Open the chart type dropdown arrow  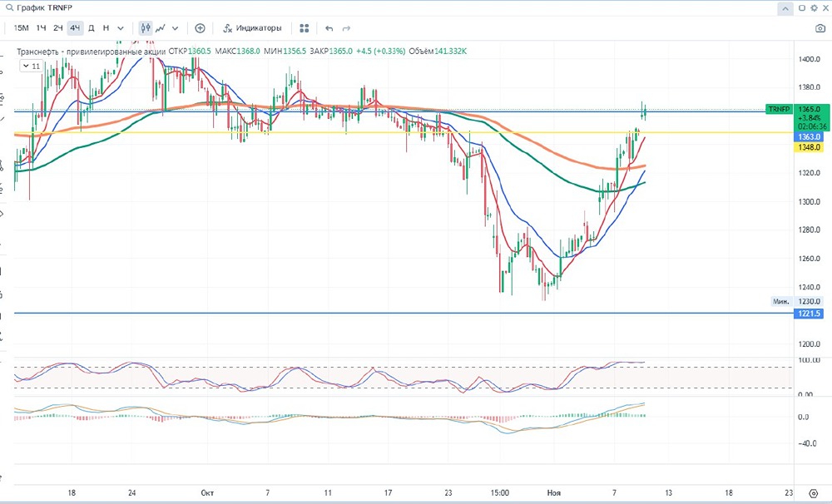coord(175,27)
